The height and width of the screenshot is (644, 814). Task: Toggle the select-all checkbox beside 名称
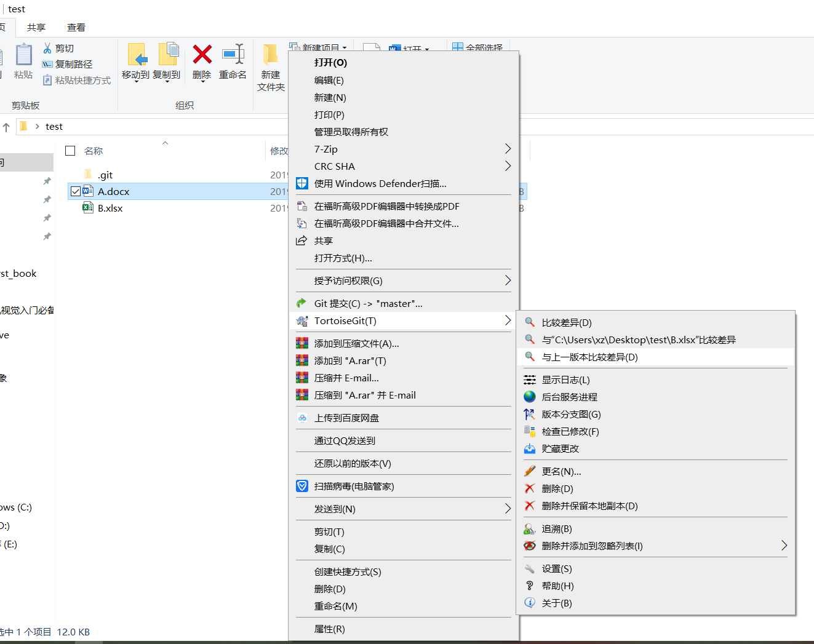pos(70,151)
